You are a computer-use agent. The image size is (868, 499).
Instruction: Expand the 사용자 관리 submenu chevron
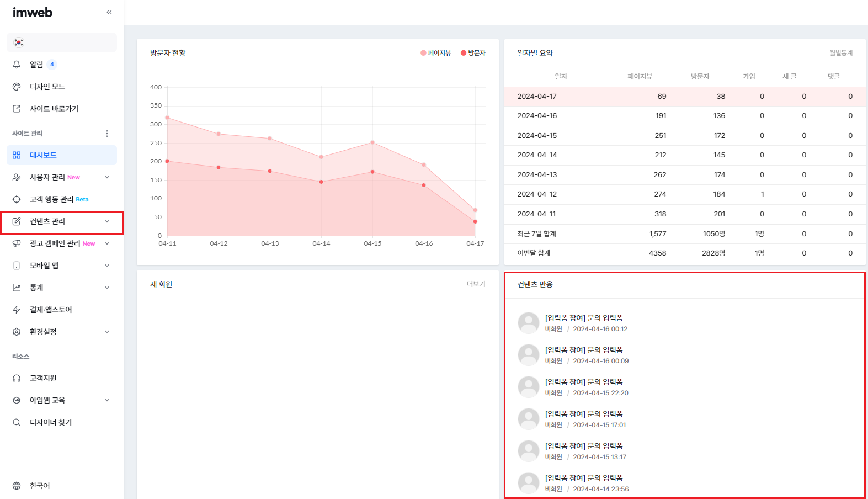click(107, 177)
